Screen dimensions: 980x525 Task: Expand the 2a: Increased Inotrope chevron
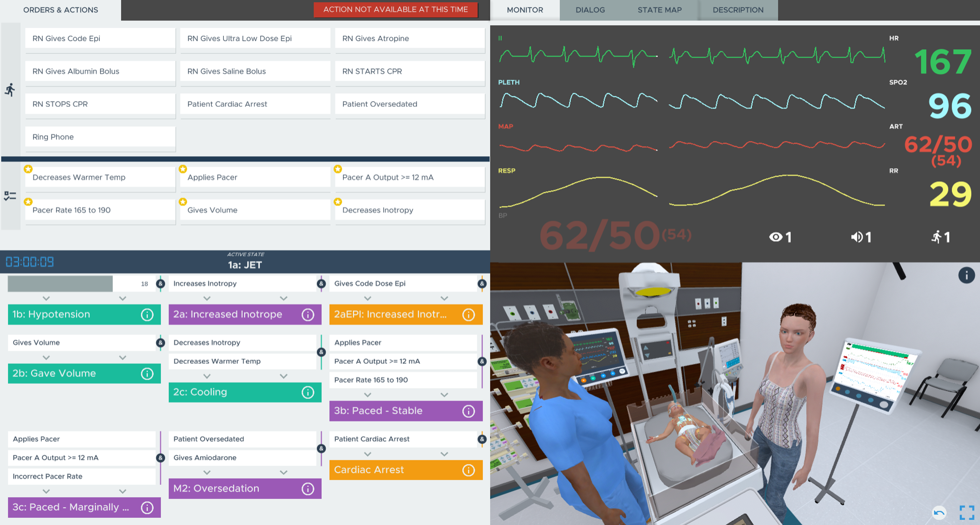pyautogui.click(x=209, y=298)
